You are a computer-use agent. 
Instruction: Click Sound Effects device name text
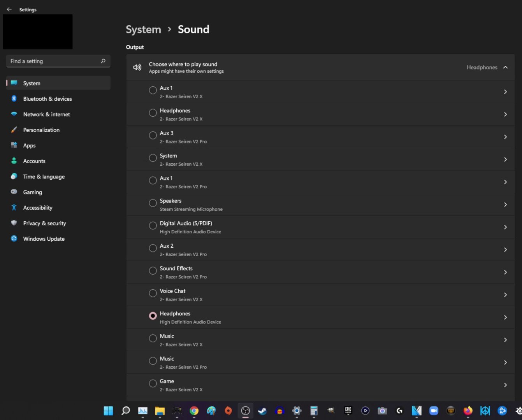176,268
